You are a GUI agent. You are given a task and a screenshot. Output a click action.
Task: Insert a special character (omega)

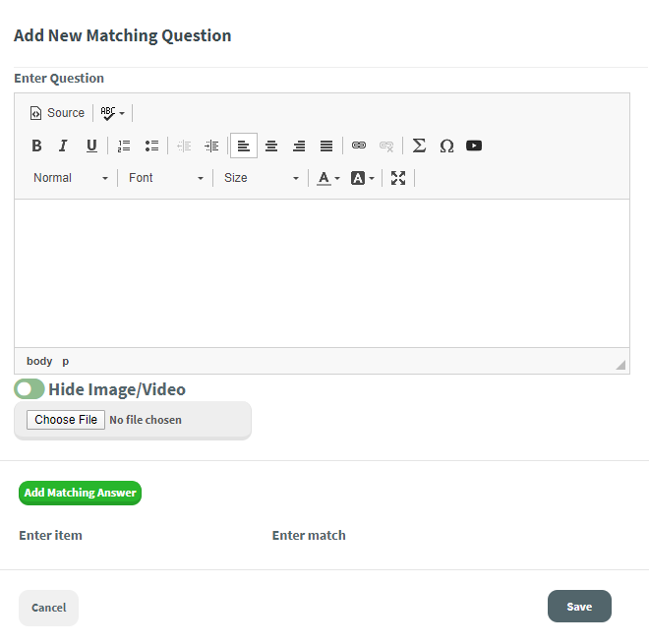pos(446,146)
